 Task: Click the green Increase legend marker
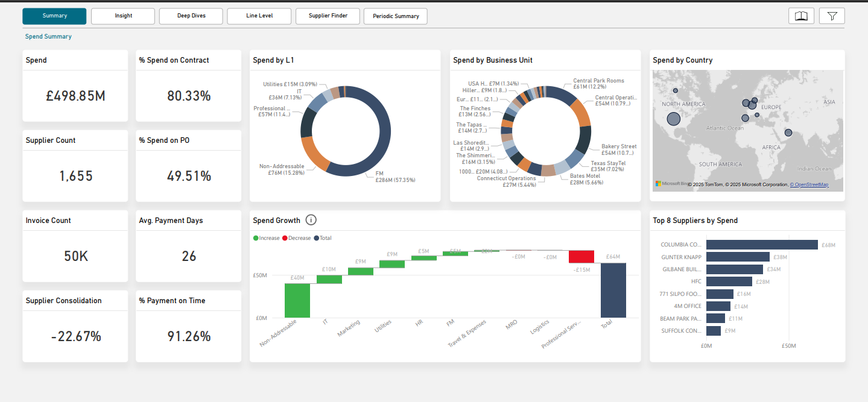click(256, 238)
